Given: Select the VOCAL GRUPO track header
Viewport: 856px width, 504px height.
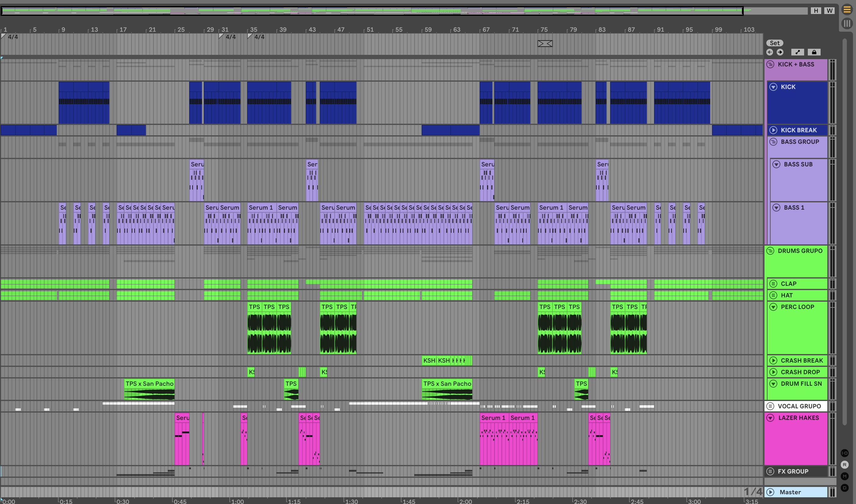Looking at the screenshot, I should point(799,406).
